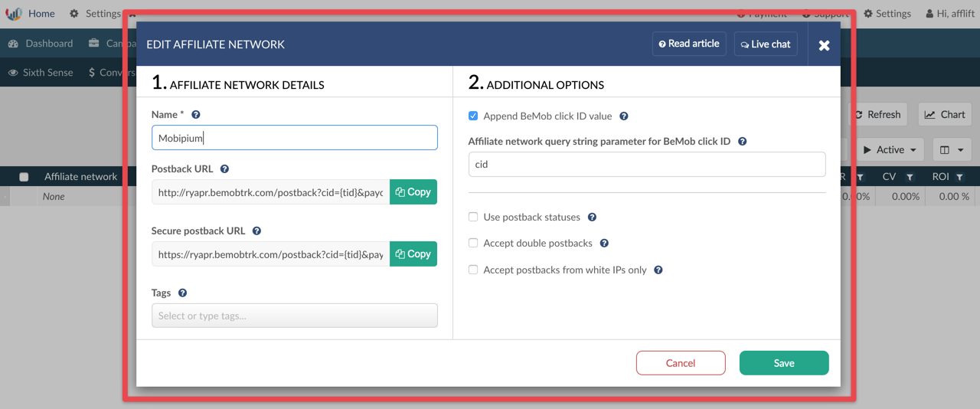
Task: Go to Sixth Sense tab
Action: pyautogui.click(x=41, y=73)
